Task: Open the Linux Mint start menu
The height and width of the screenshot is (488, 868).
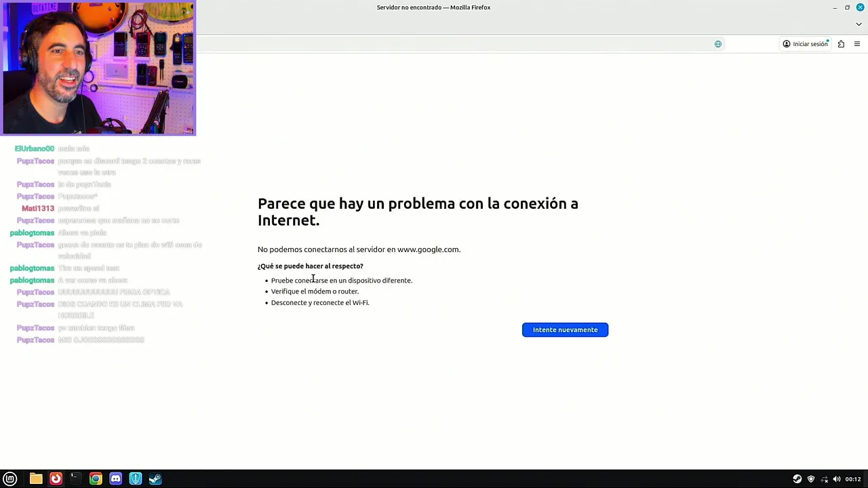Action: [x=10, y=479]
